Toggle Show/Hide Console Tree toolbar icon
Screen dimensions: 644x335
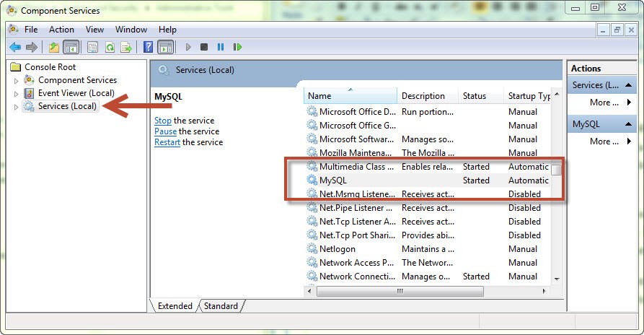(x=71, y=47)
